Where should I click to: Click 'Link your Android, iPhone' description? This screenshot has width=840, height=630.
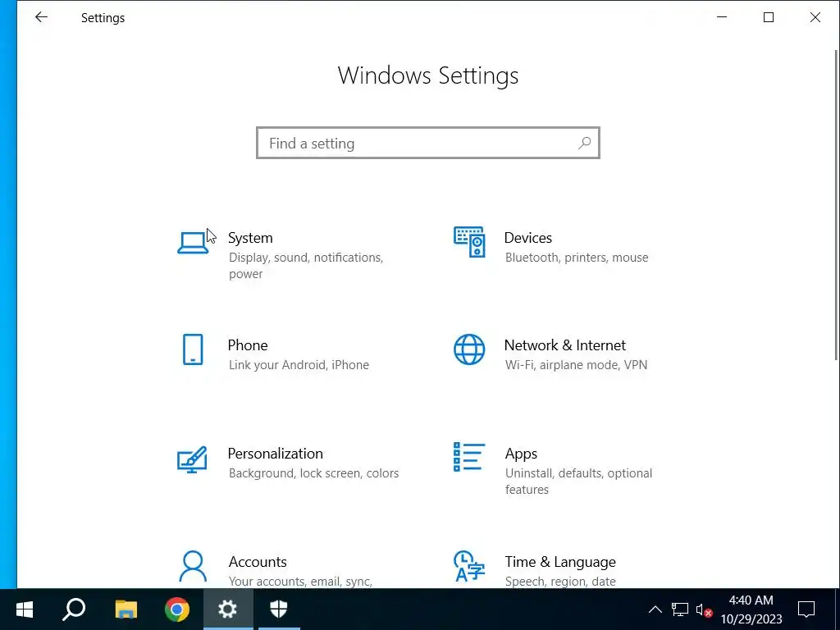pos(299,365)
